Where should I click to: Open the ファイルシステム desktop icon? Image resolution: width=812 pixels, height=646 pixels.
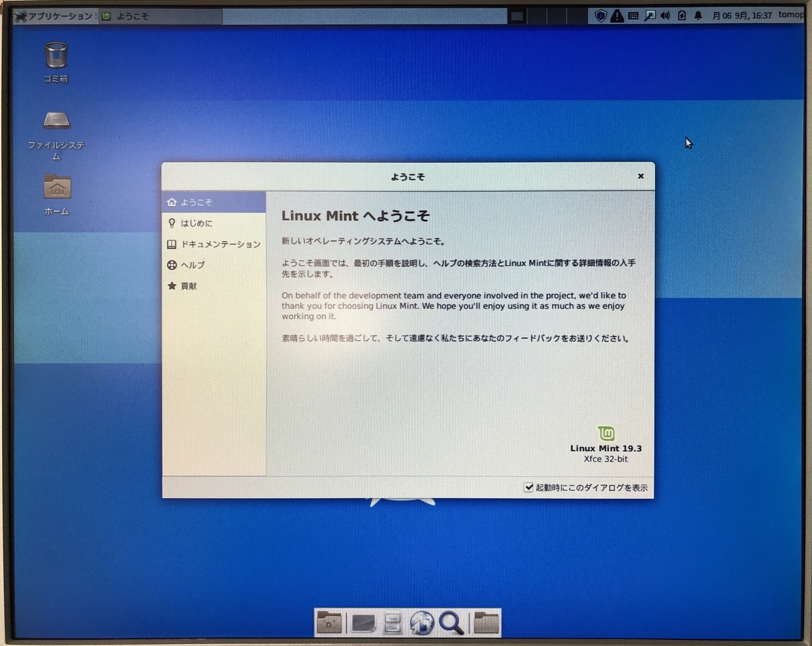[56, 135]
